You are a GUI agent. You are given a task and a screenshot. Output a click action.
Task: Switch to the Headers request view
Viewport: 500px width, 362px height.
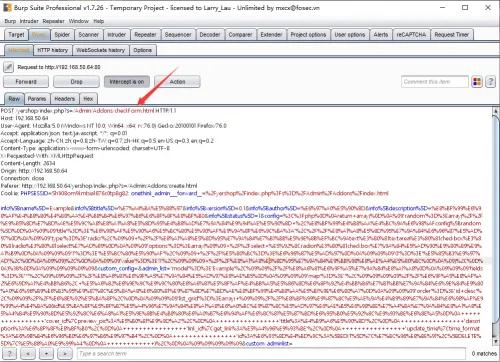click(x=65, y=99)
